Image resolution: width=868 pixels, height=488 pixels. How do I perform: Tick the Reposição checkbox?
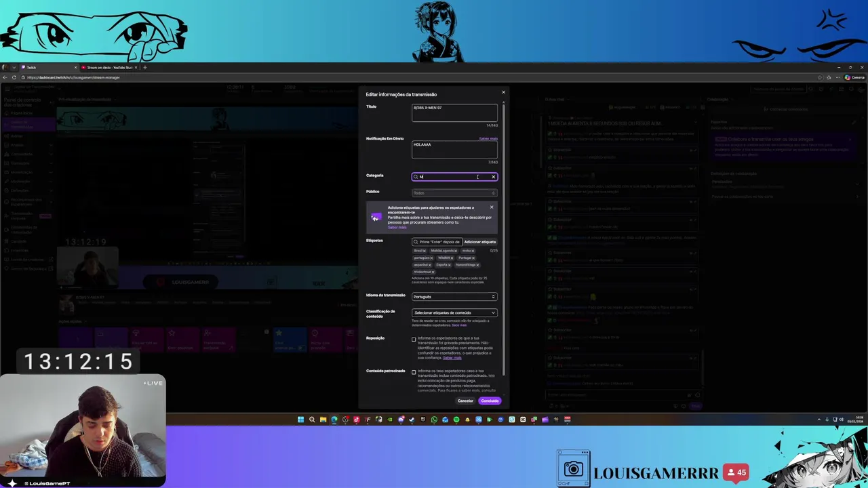[x=414, y=340]
